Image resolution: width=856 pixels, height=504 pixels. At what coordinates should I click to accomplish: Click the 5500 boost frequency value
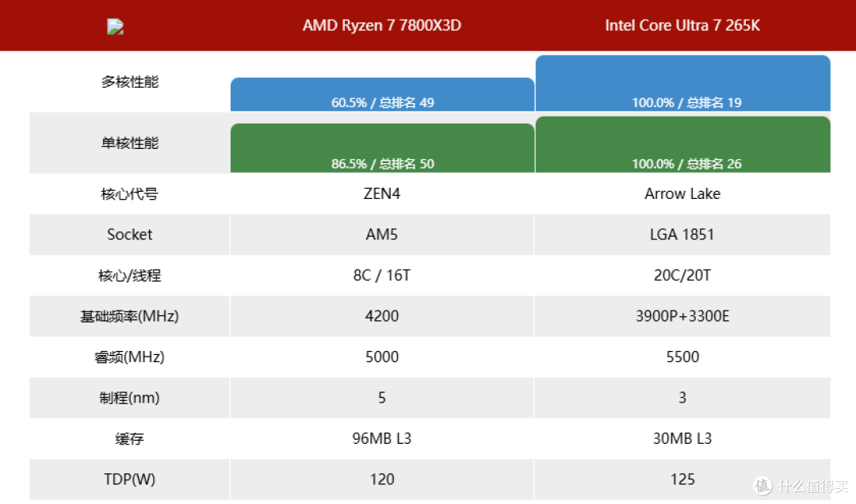click(x=682, y=357)
